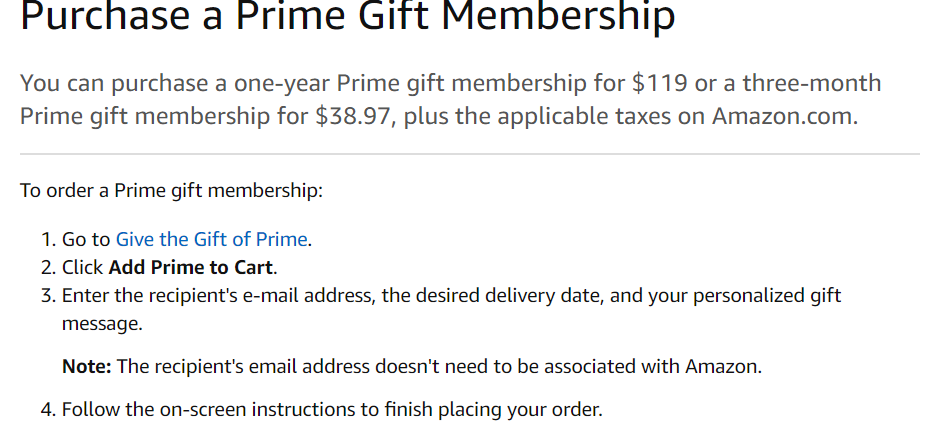Click the bold Add Prime to Cart text
This screenshot has width=925, height=427.
[191, 268]
